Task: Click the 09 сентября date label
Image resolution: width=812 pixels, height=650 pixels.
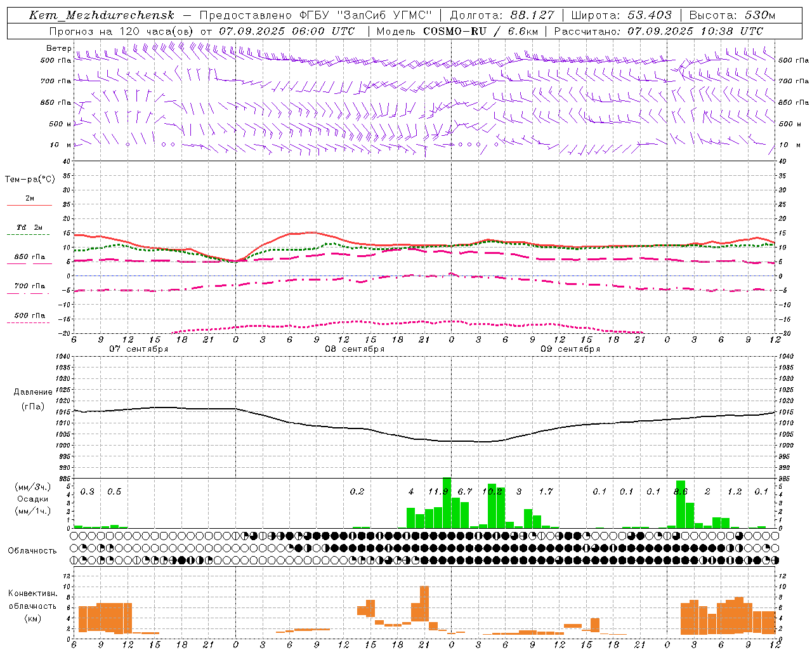Action: (x=570, y=349)
